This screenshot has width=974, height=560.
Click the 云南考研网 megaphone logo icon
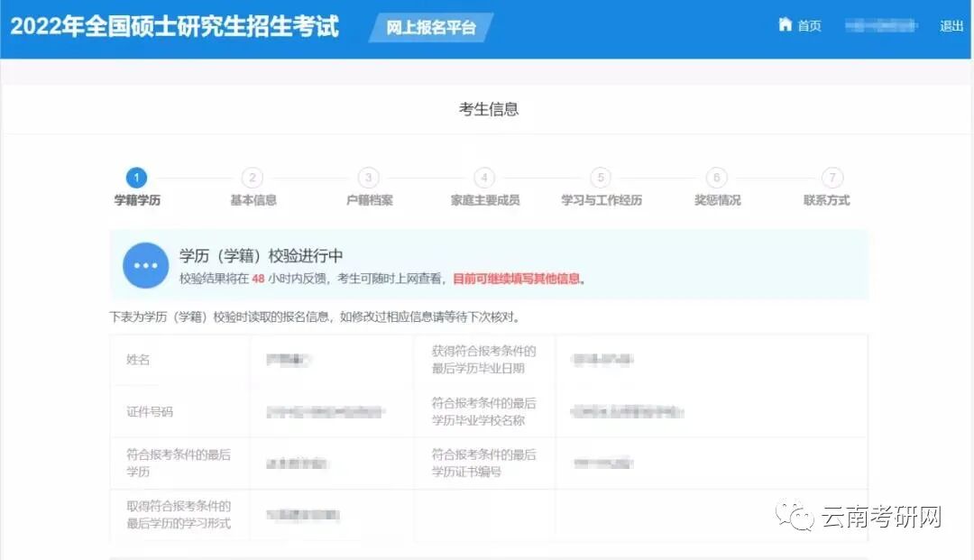794,514
